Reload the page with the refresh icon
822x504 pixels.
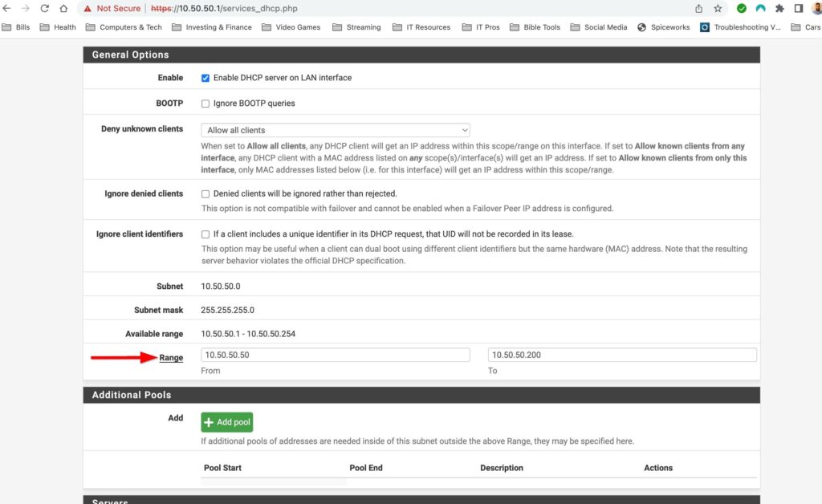coord(45,8)
